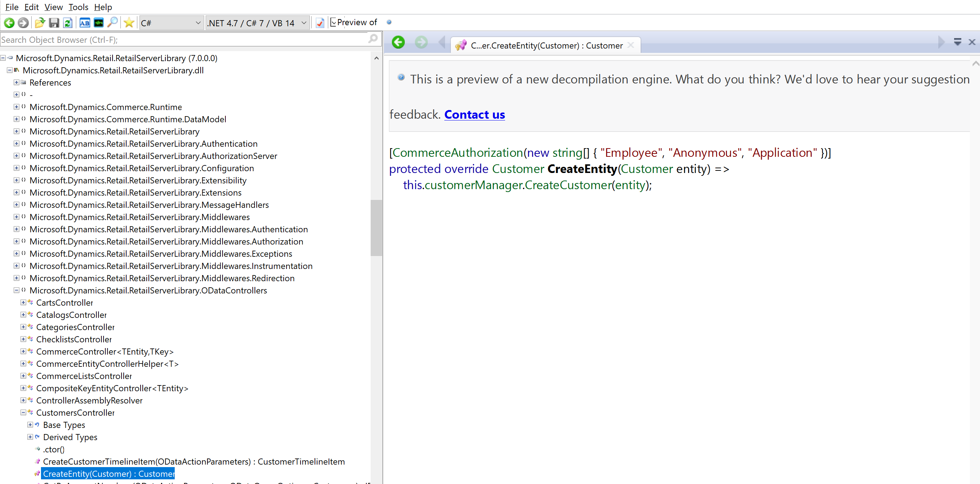The height and width of the screenshot is (484, 980).
Task: Select the CommerceListsController class
Action: (84, 376)
